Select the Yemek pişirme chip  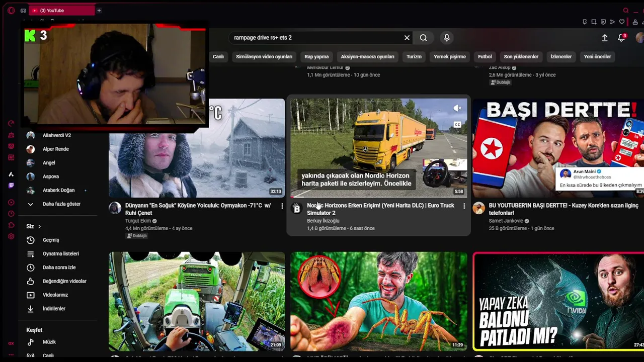coord(450,57)
